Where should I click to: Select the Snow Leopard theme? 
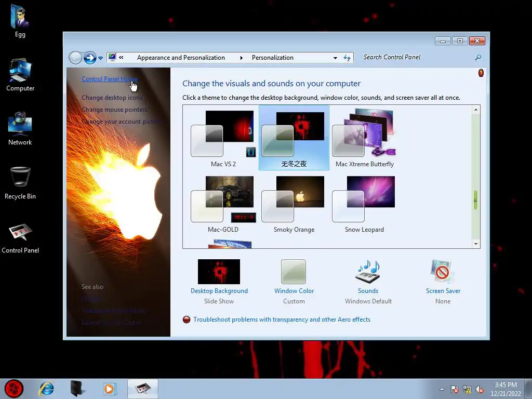pyautogui.click(x=364, y=204)
